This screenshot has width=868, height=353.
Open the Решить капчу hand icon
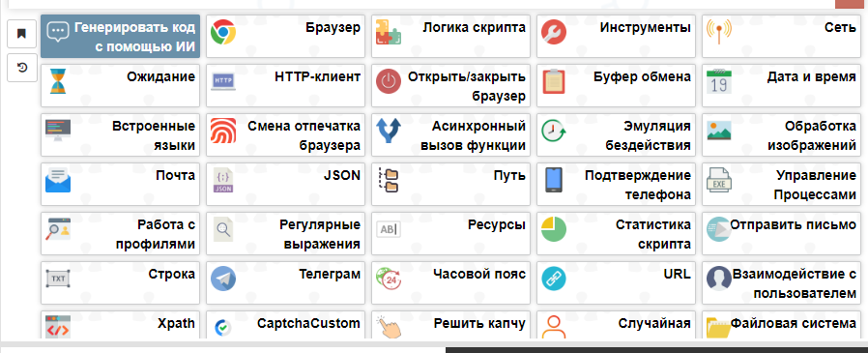click(x=389, y=327)
